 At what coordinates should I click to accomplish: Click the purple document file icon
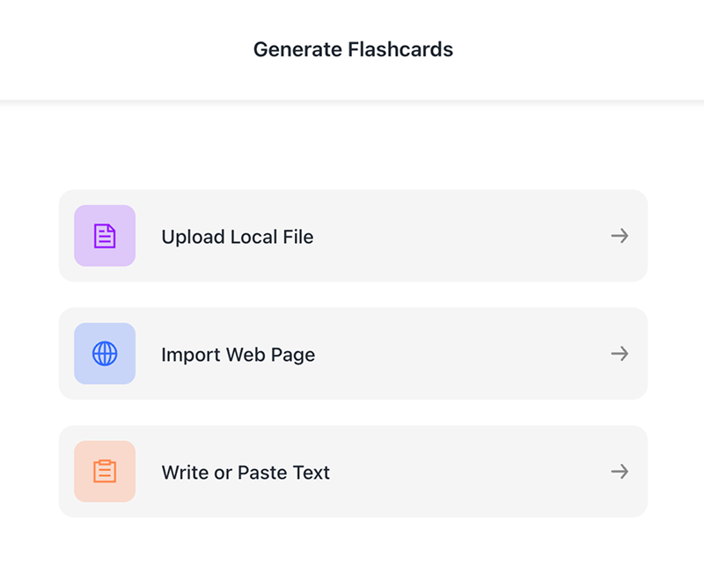(x=105, y=236)
